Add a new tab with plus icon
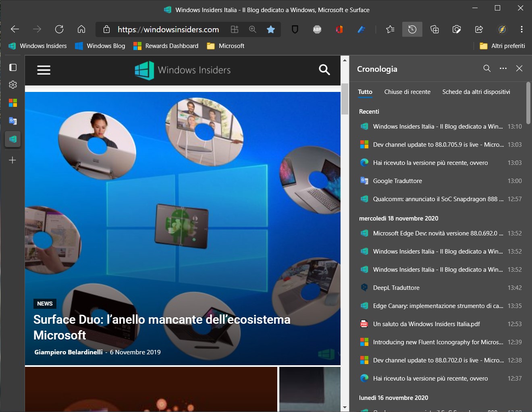532x412 pixels. coord(12,160)
